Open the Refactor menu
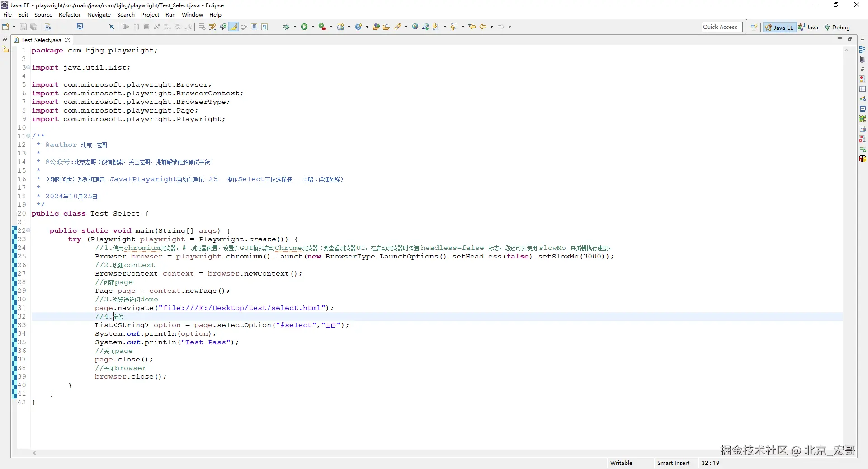Screen dimensions: 868x469 pos(70,15)
